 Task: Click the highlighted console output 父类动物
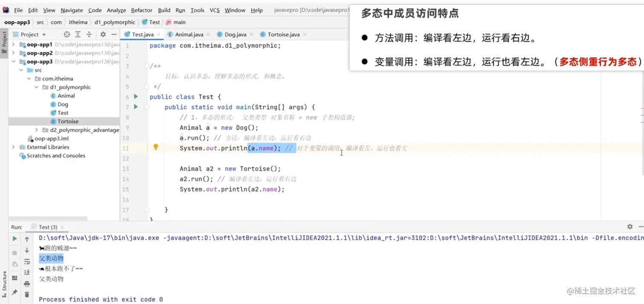coord(51,258)
